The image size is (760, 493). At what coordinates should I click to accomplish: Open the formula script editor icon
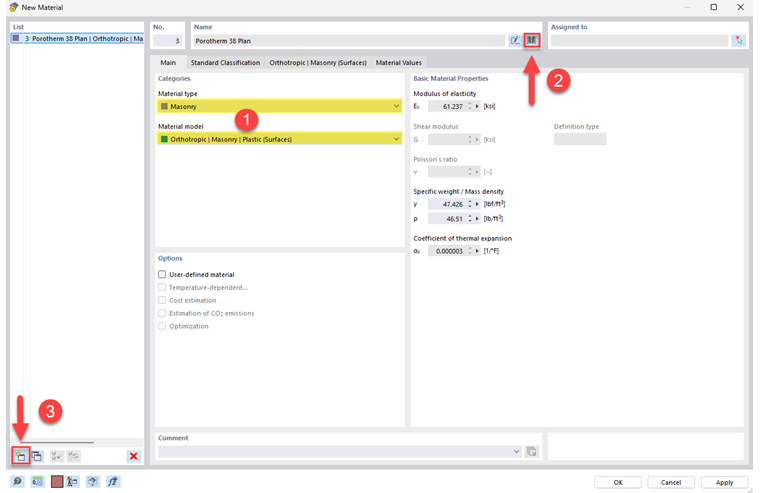coord(113,481)
